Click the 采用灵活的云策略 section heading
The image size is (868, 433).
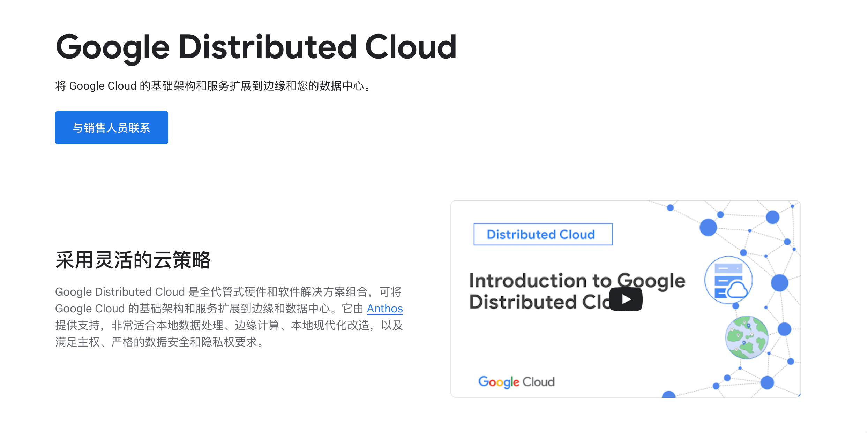coord(133,260)
